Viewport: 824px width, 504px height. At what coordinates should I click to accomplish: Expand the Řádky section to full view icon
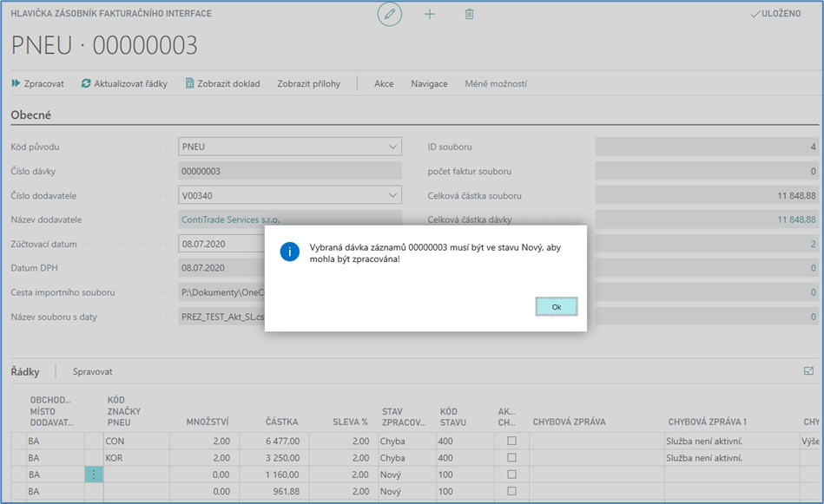(x=809, y=371)
